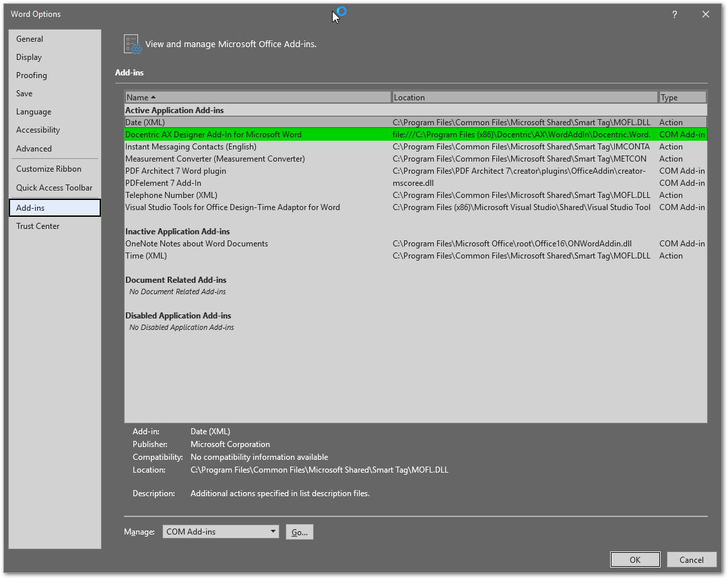The height and width of the screenshot is (579, 728).
Task: Open the Trust Center category
Action: (55, 226)
